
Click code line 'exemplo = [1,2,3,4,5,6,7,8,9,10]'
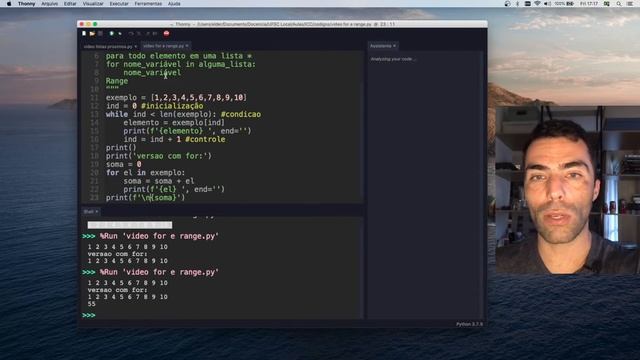[x=176, y=98]
